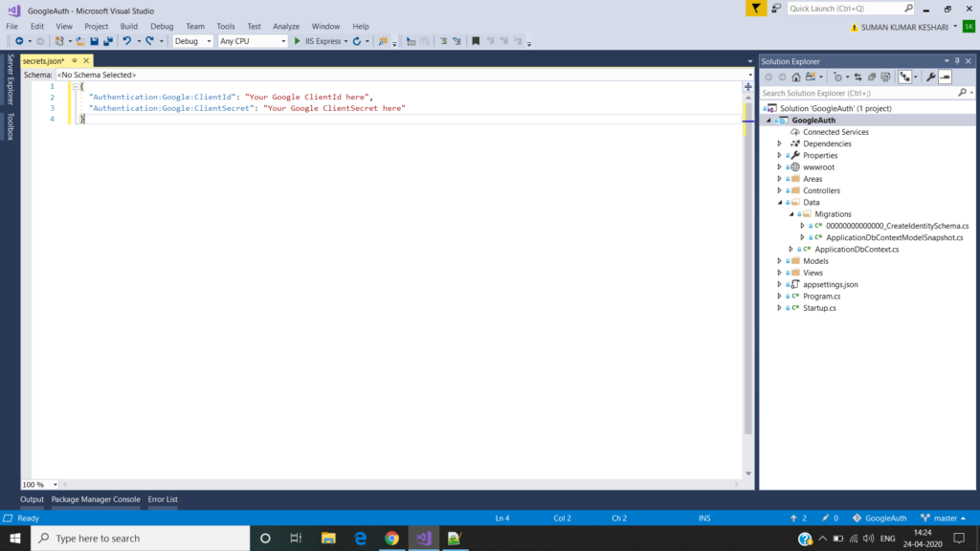This screenshot has width=980, height=551.
Task: Click the Find in Files toolbar icon
Action: tap(383, 41)
